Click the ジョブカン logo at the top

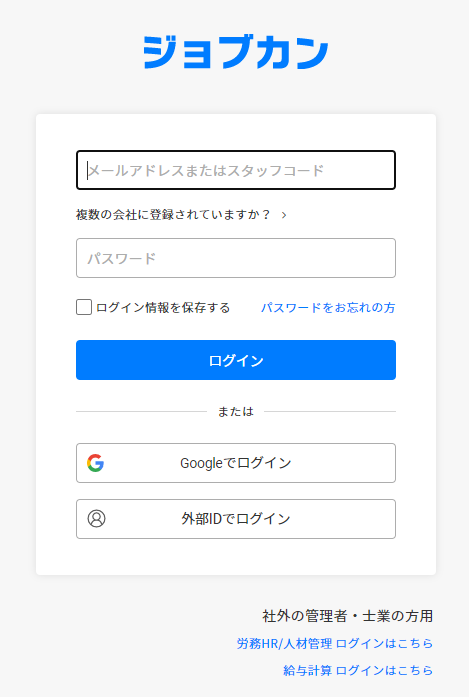[236, 52]
